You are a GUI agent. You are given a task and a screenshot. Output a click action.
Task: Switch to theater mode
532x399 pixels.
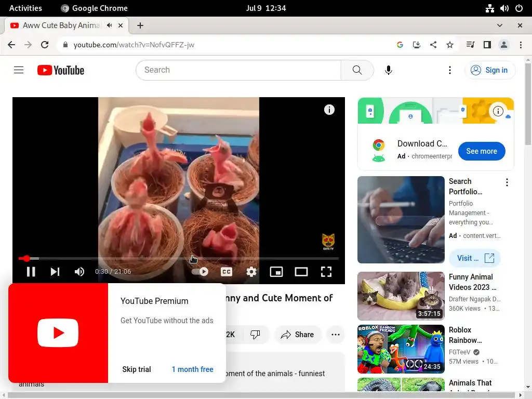[x=301, y=271]
